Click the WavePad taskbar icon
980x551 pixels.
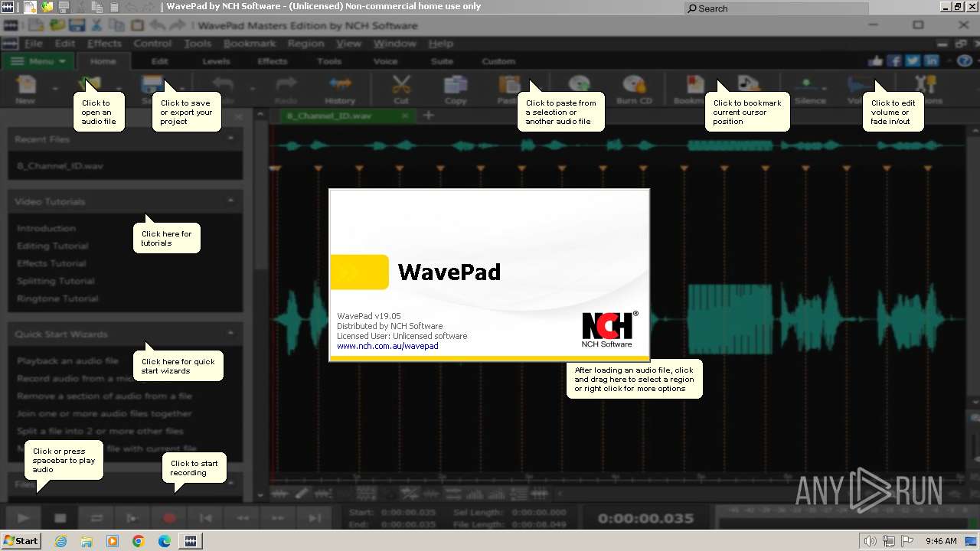pos(191,541)
